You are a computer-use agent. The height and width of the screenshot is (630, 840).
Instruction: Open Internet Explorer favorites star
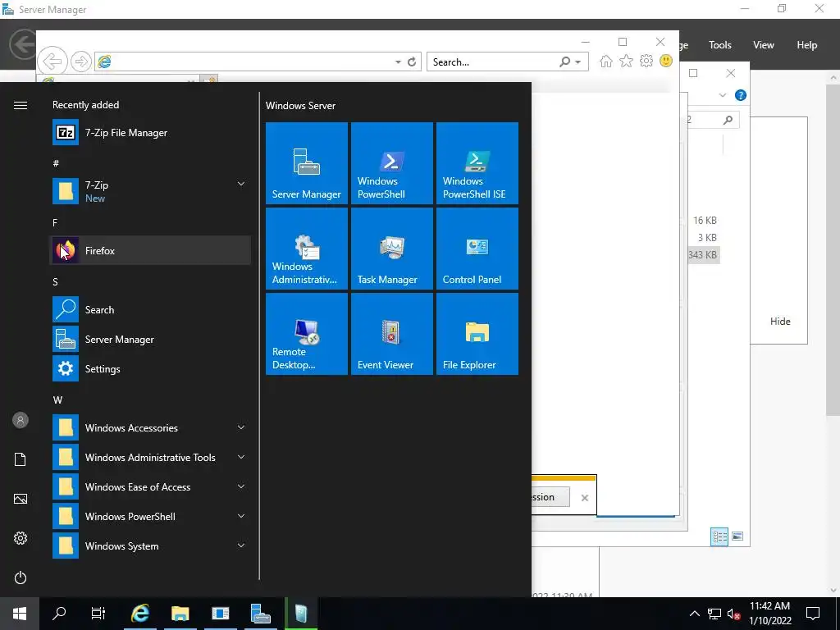click(x=626, y=61)
